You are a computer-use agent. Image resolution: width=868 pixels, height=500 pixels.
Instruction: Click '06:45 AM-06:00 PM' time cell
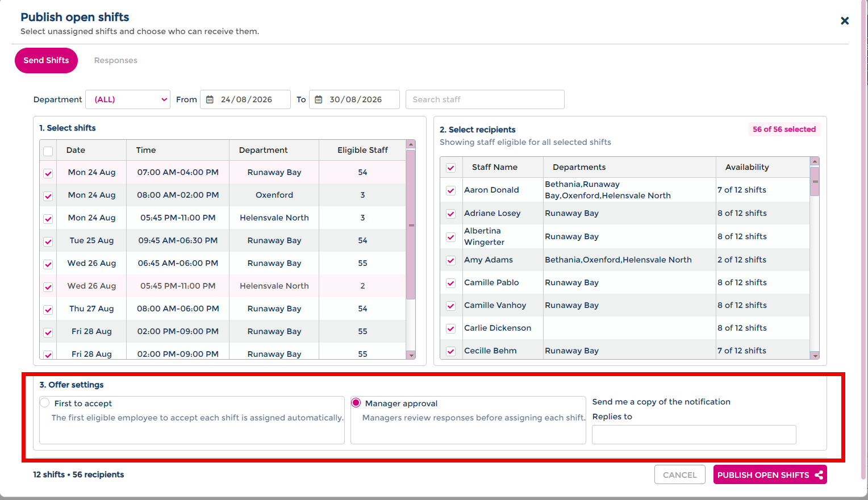pos(178,263)
